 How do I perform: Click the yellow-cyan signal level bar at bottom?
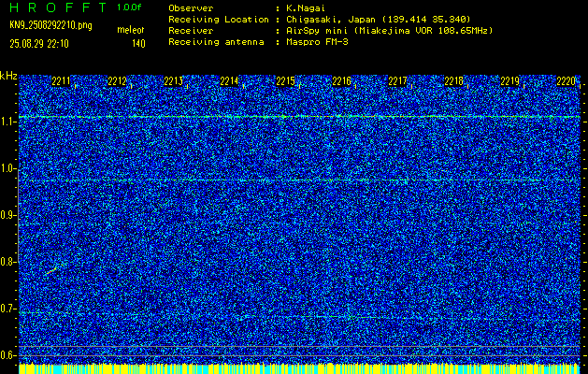tap(299, 368)
